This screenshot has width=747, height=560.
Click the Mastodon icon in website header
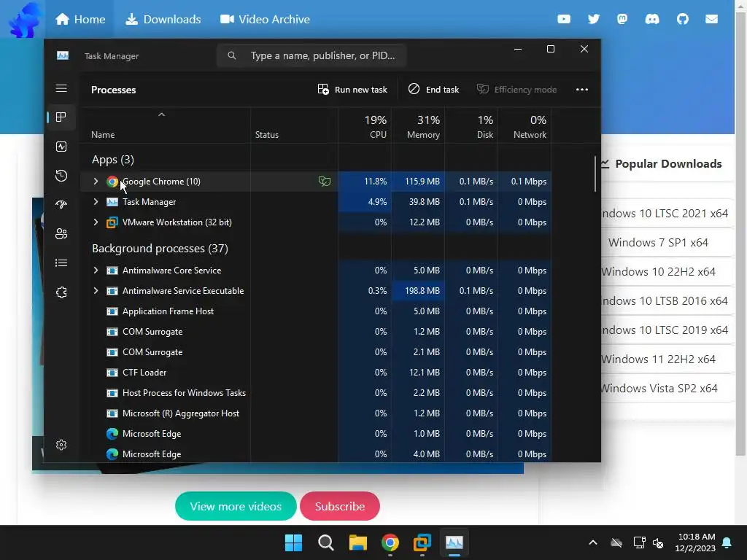pos(622,19)
